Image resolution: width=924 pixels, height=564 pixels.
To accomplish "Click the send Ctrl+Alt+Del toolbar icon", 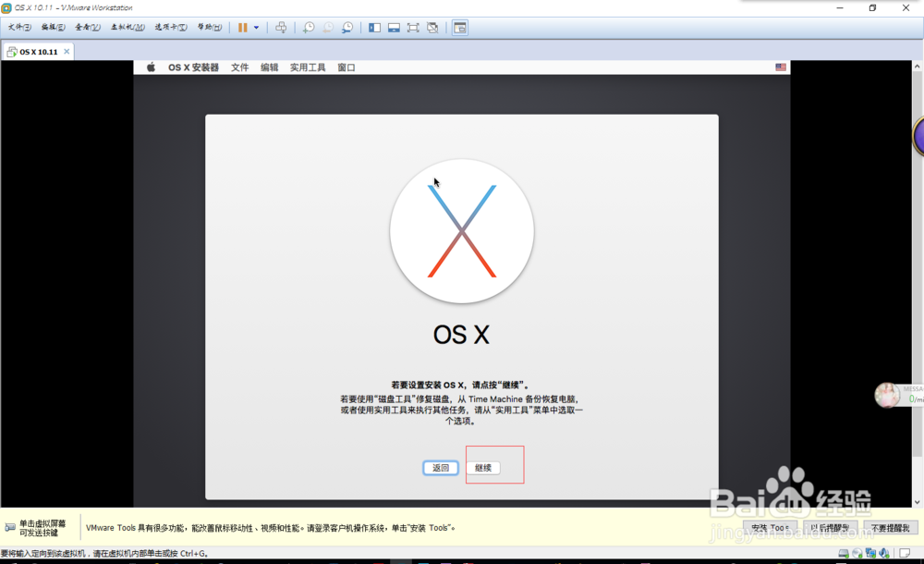I will 281,28.
